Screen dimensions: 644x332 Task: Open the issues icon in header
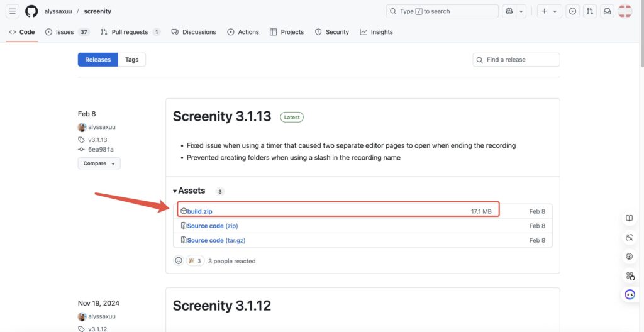572,11
